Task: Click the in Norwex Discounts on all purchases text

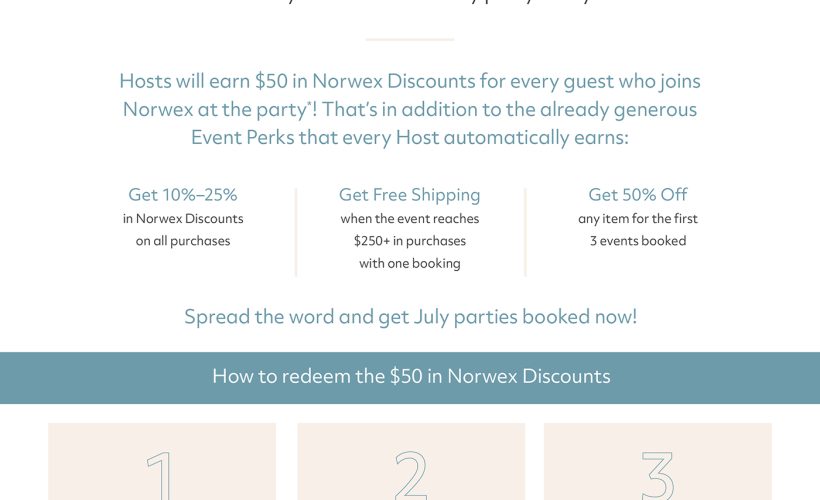Action: 183,230
